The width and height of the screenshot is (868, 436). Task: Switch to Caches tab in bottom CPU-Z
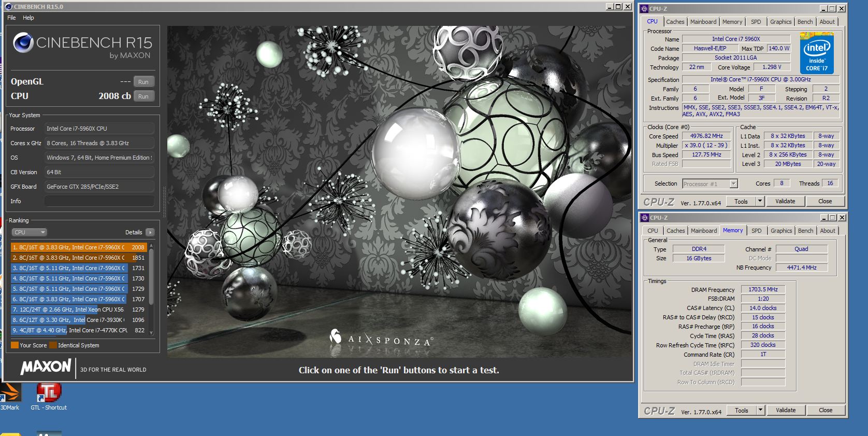point(675,231)
